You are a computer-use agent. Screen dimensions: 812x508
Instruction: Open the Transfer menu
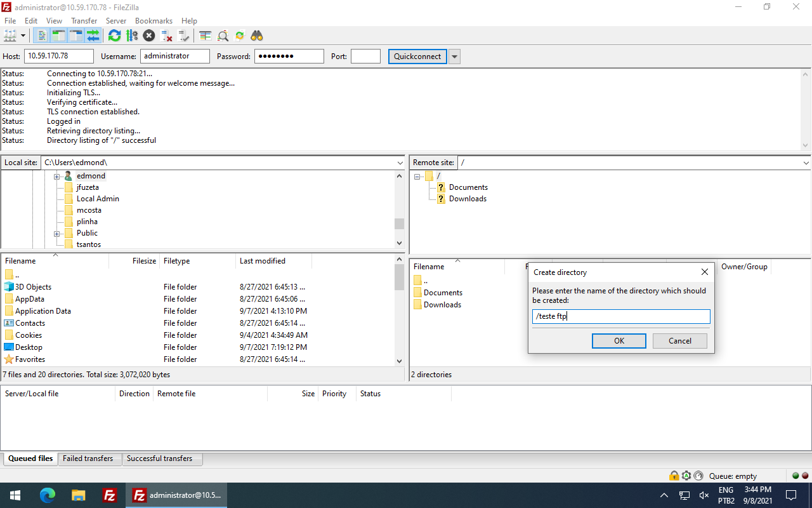[x=84, y=20]
